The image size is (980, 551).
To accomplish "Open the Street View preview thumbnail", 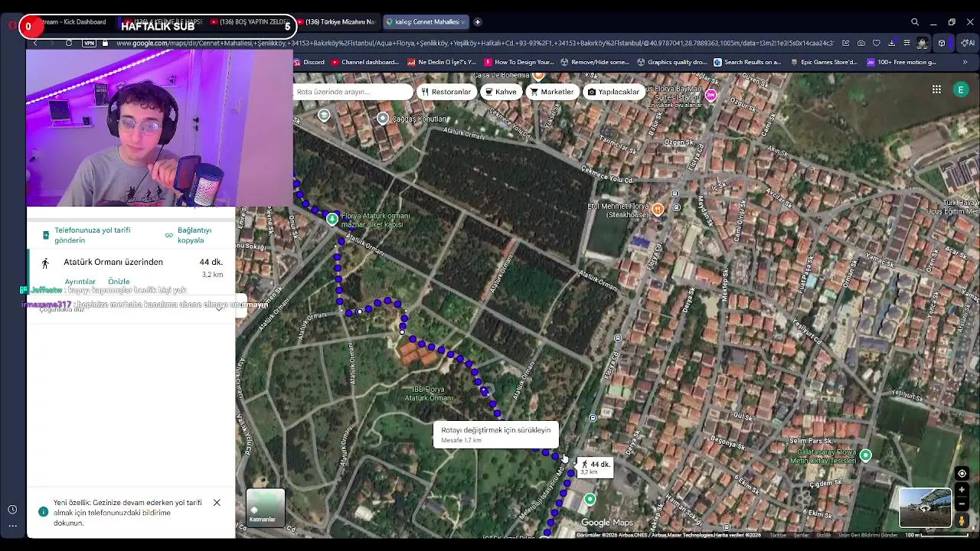I will (925, 508).
